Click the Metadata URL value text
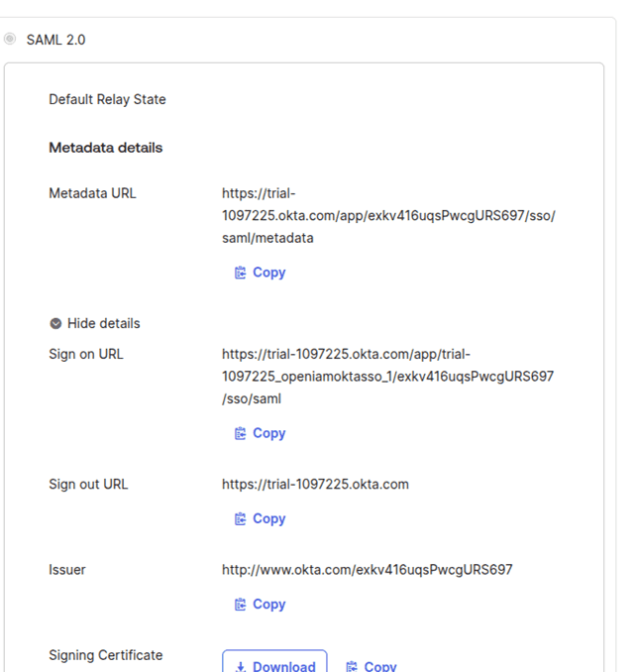637x672 pixels. 387,216
